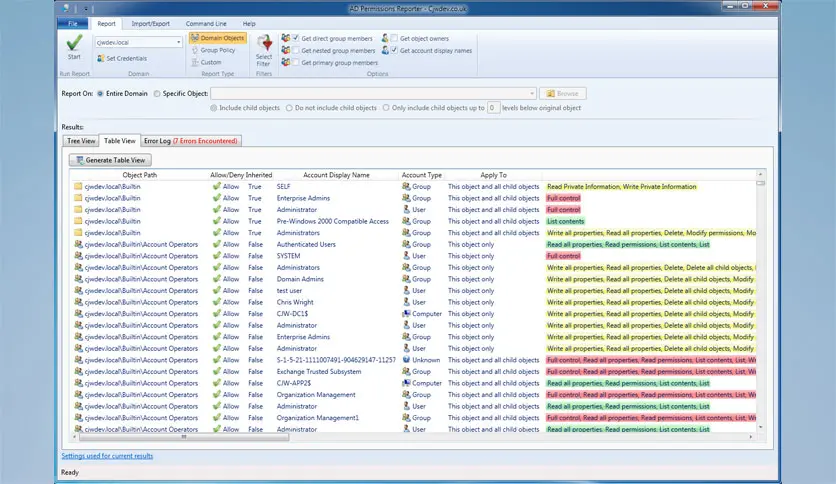Click the Set Credentials icon
836x484 pixels.
(101, 58)
